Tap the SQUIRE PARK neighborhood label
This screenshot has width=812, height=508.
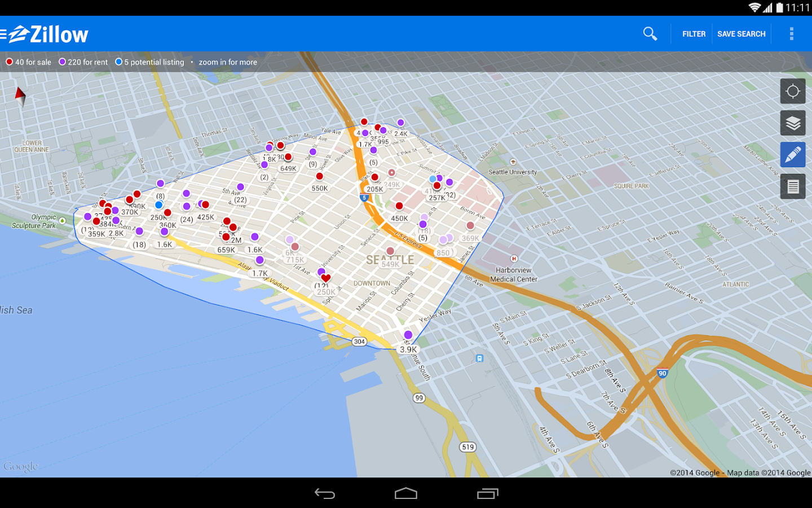point(632,186)
